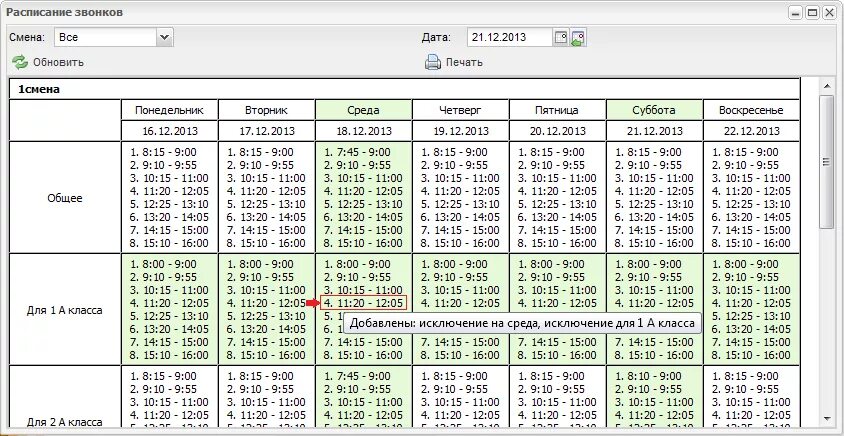Click 3. 10:15 - 11:00 in 2 А Воскресенье

(751, 402)
